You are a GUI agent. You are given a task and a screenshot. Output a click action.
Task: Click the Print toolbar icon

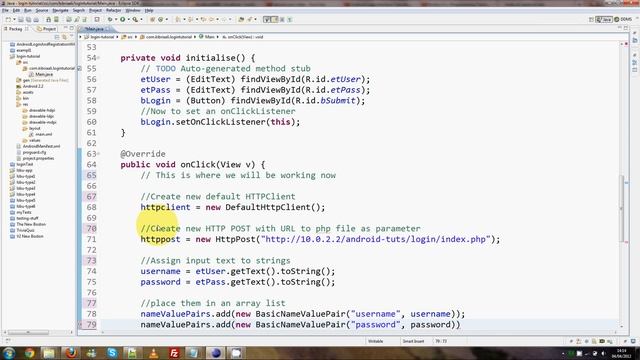coord(36,19)
